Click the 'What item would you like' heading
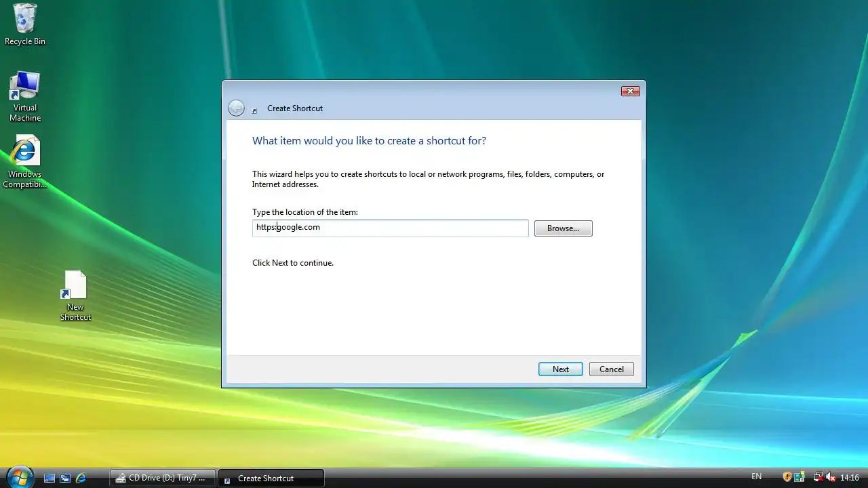868x488 pixels. [369, 141]
